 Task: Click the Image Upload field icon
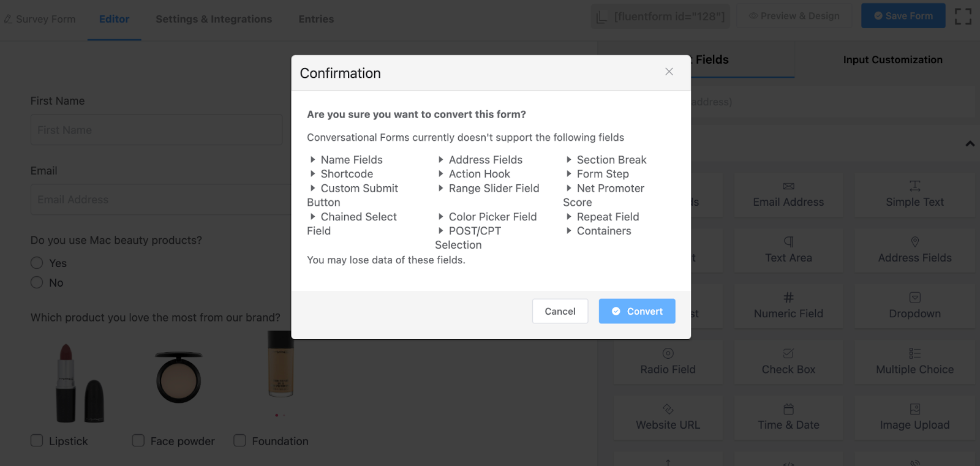point(914,409)
